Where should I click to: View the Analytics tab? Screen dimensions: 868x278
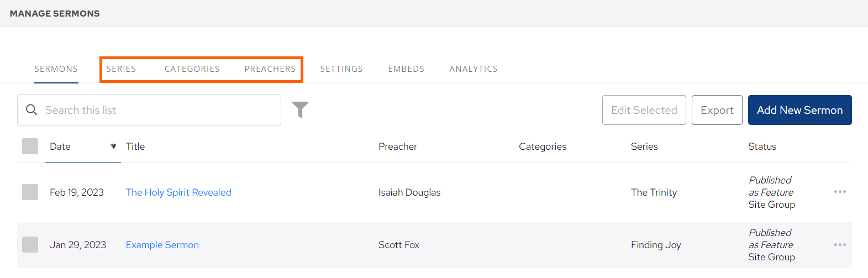tap(474, 69)
